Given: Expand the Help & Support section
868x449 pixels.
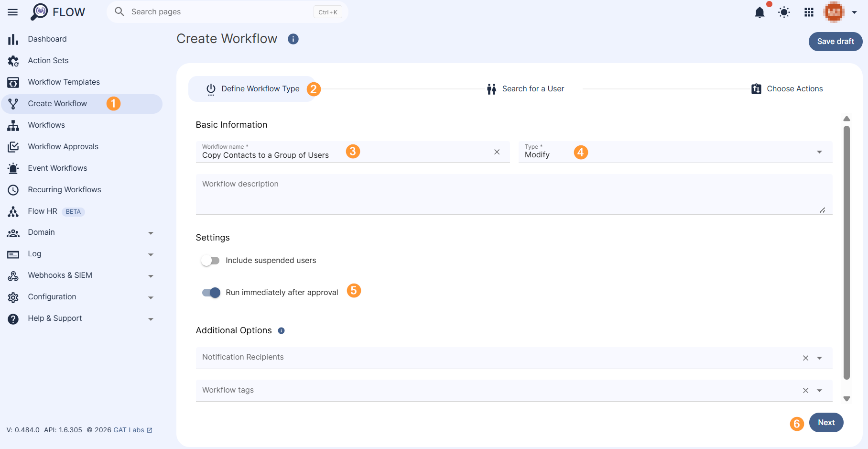Looking at the screenshot, I should click(151, 319).
